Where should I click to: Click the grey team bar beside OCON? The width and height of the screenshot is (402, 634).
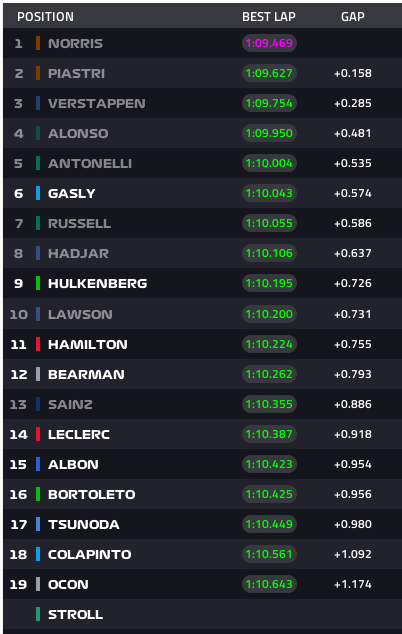point(38,584)
